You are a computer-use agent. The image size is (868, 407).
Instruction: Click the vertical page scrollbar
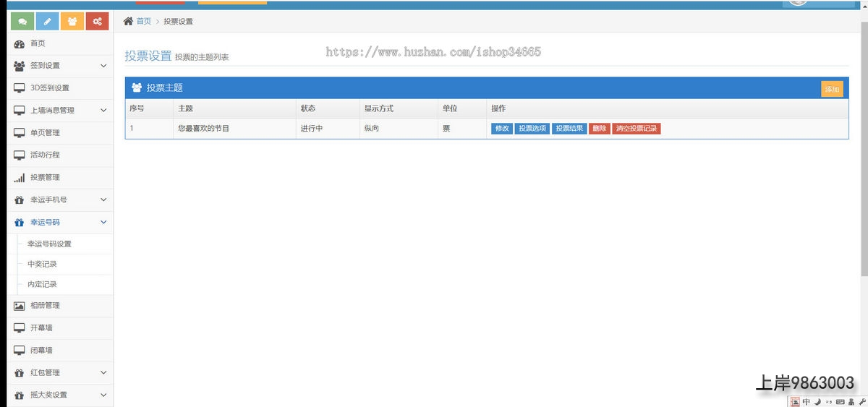864,145
